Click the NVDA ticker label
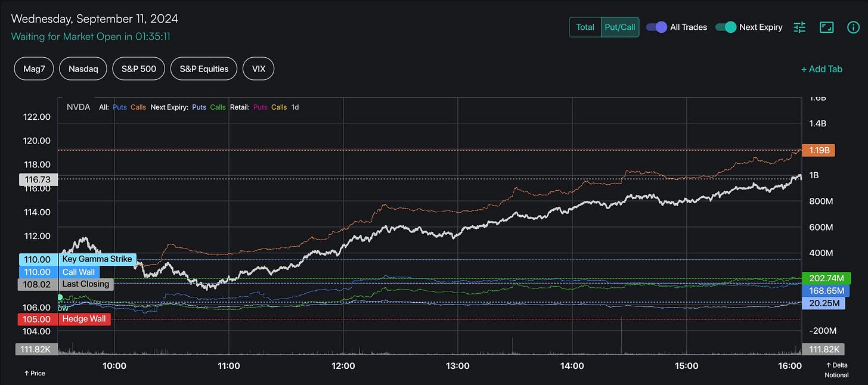The height and width of the screenshot is (385, 868). pyautogui.click(x=78, y=107)
